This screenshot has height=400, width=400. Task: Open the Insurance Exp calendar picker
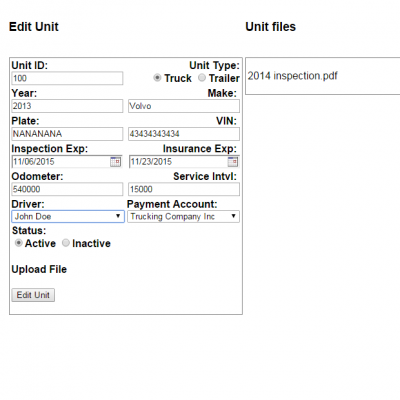pyautogui.click(x=233, y=162)
